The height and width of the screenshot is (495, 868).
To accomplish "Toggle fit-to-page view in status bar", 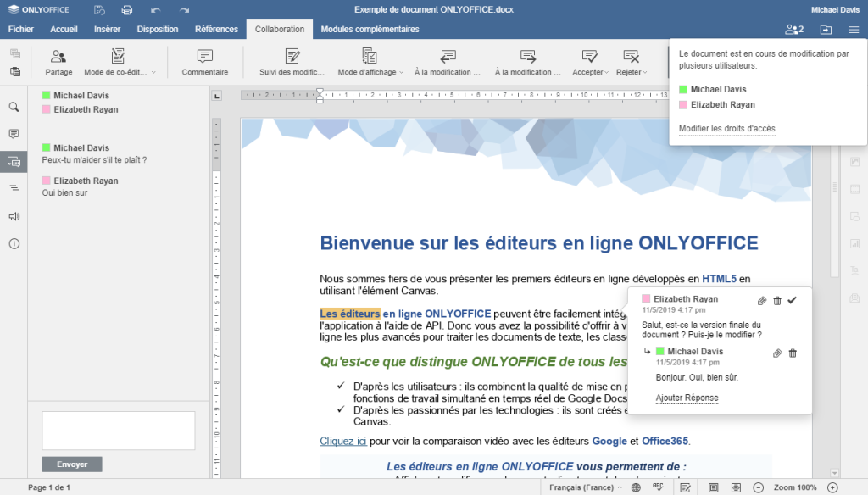I will (713, 487).
